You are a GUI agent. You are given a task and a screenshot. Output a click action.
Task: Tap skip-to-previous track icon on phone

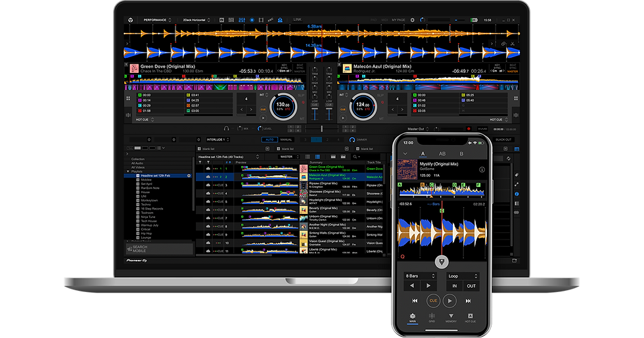pyautogui.click(x=415, y=301)
